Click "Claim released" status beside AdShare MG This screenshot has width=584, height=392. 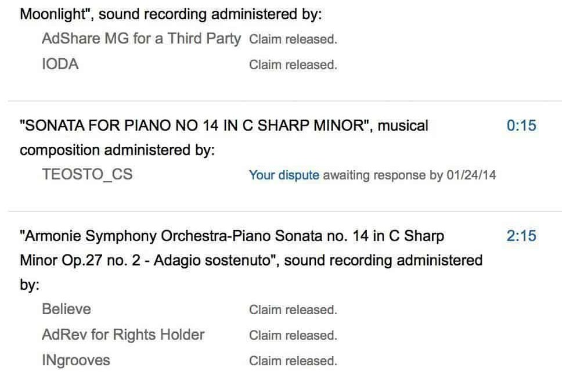pos(293,39)
